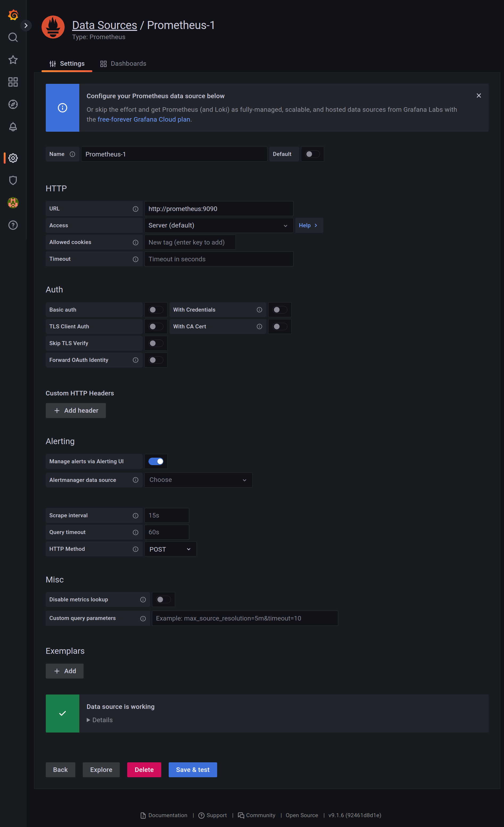The image size is (504, 827).
Task: Enable Skip TLS Verify toggle
Action: [156, 343]
